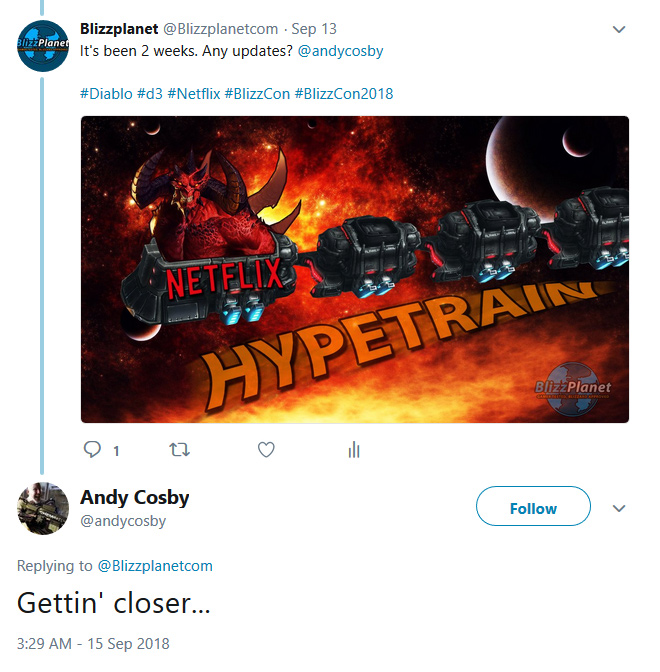Click the reply speech bubble icon
This screenshot has height=672, width=660.
pos(92,450)
